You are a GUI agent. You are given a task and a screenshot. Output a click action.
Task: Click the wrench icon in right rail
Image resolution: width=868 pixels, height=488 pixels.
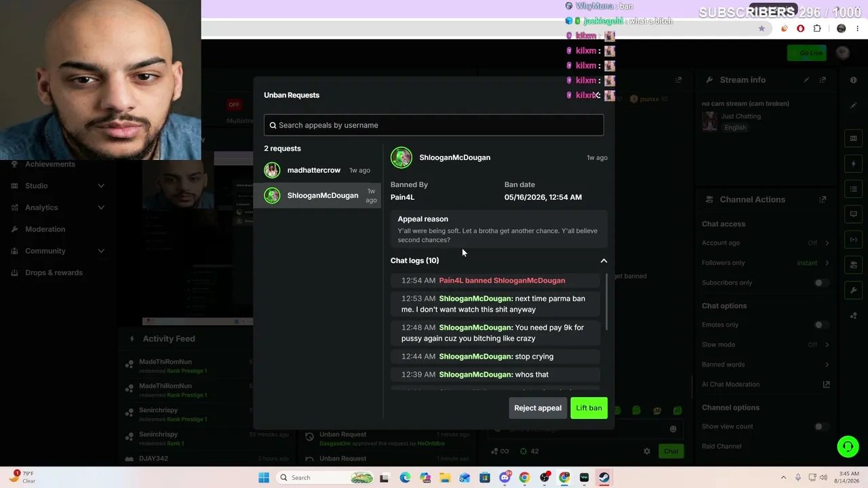point(853,290)
